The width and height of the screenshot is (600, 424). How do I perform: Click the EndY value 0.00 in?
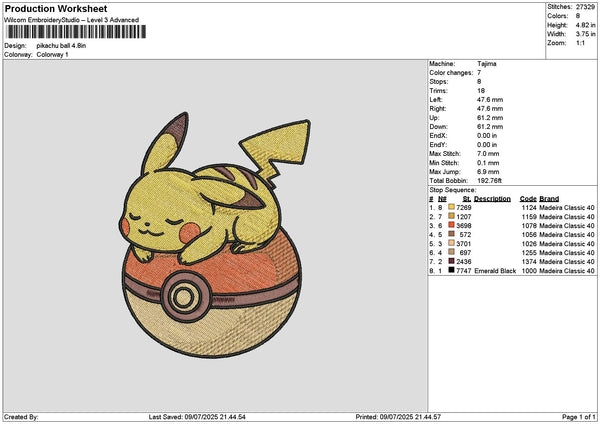[x=487, y=145]
